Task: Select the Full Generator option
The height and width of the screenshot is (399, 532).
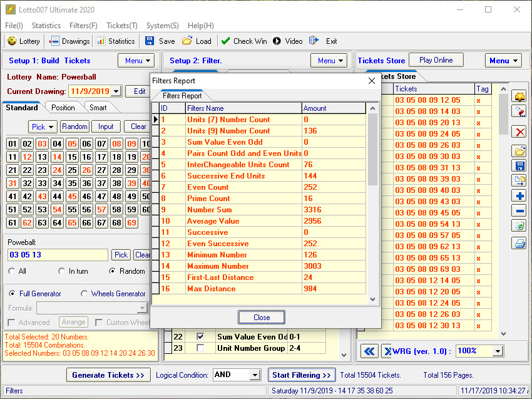Action: (x=13, y=294)
